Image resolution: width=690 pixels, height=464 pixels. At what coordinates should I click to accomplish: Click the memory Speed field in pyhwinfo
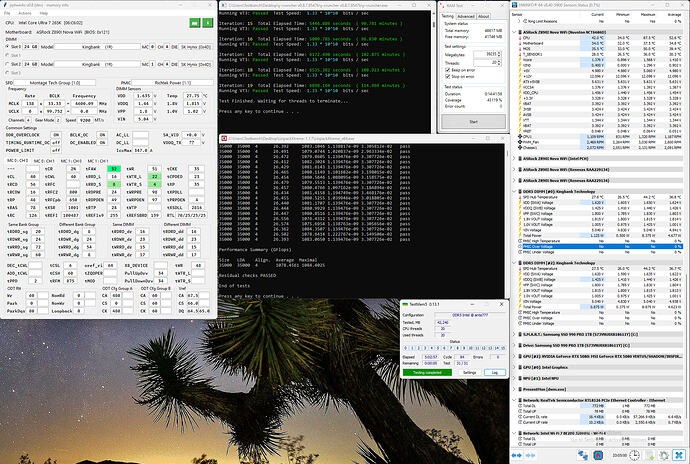[x=84, y=120]
